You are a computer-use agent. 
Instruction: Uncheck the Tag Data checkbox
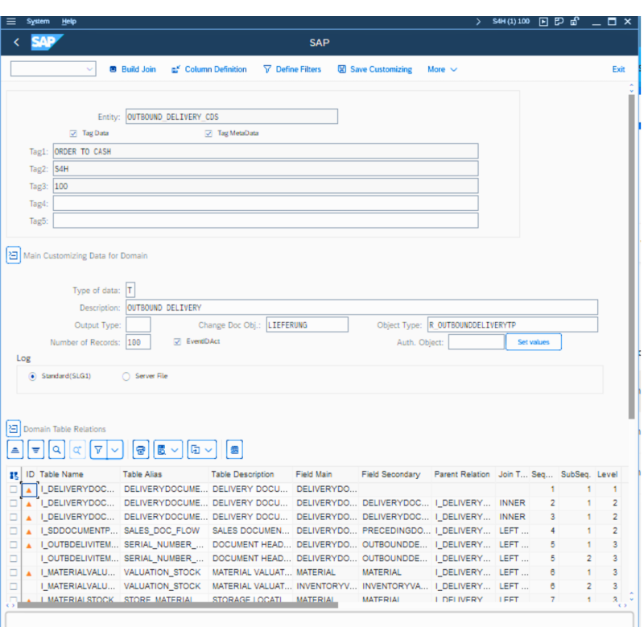point(74,133)
